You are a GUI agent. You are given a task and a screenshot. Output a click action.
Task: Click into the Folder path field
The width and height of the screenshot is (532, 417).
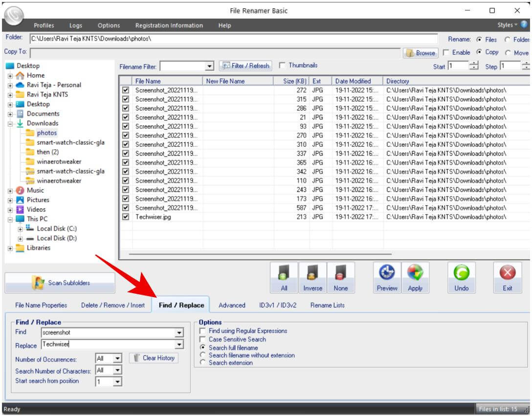point(234,39)
